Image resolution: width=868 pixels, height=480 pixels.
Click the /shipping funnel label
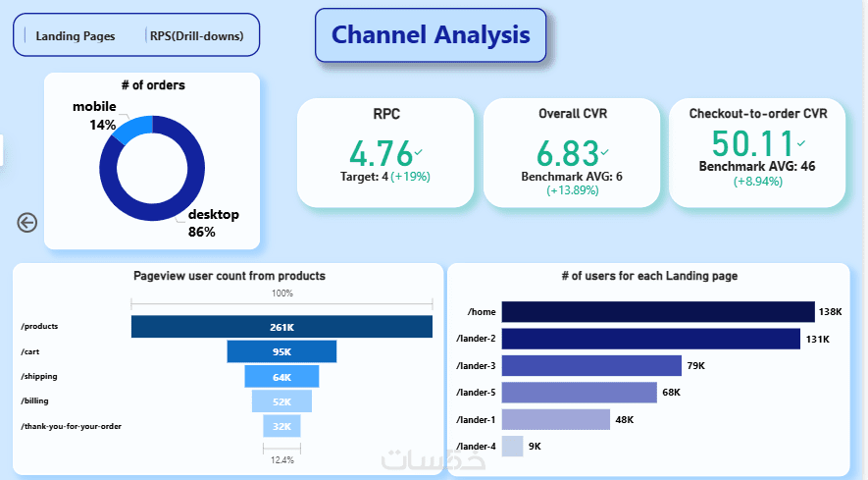pos(39,376)
